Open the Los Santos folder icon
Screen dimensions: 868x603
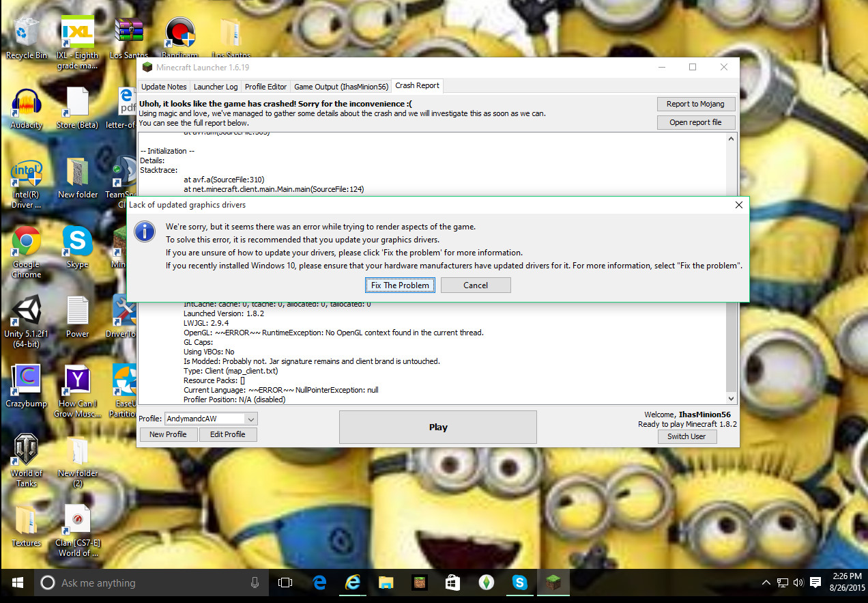231,38
